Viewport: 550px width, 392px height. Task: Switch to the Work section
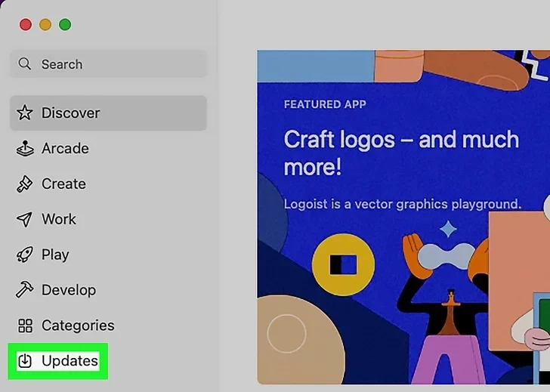[x=108, y=219]
